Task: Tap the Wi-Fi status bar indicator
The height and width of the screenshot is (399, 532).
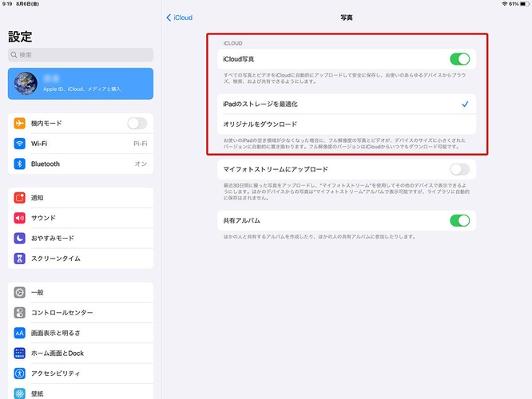Action: click(x=505, y=4)
